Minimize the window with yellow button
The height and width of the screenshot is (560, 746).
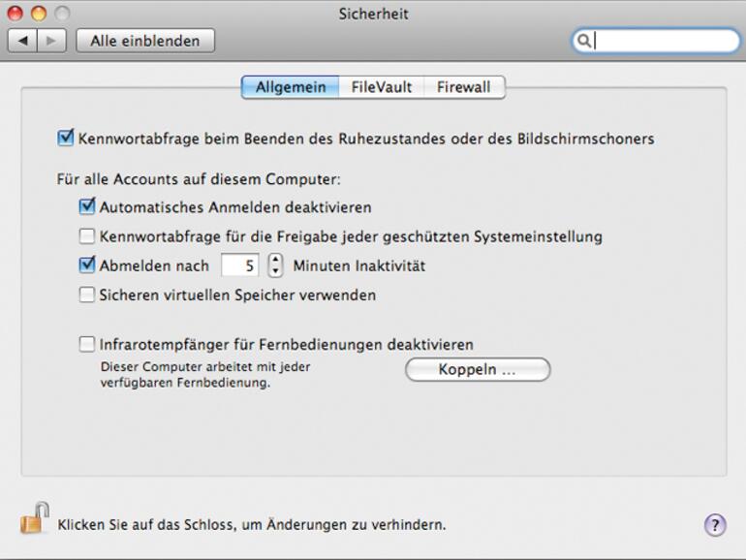click(39, 13)
